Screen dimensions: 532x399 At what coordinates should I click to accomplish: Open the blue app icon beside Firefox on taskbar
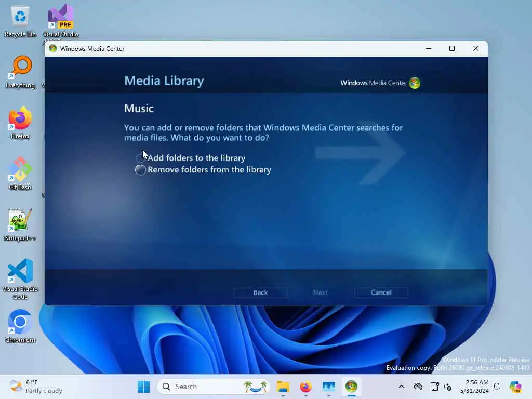[x=328, y=387]
